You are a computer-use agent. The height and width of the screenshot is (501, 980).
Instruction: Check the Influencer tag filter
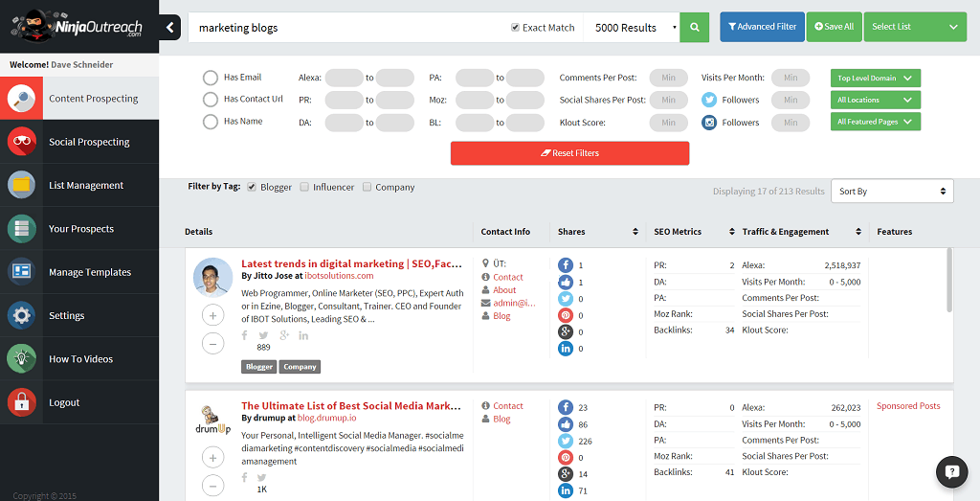304,188
